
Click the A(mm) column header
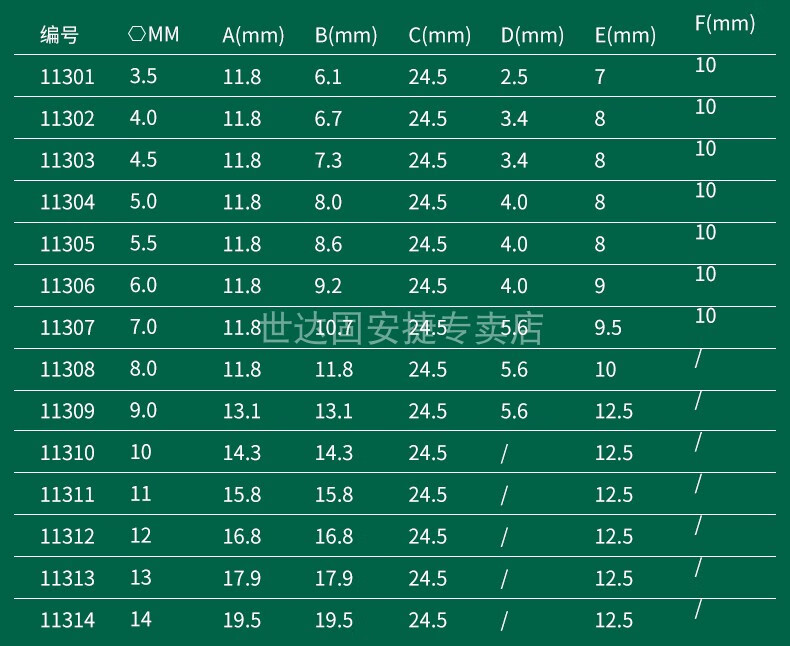click(x=253, y=35)
